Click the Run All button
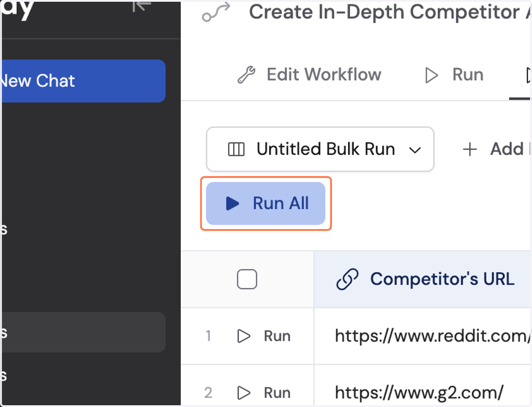 tap(266, 203)
